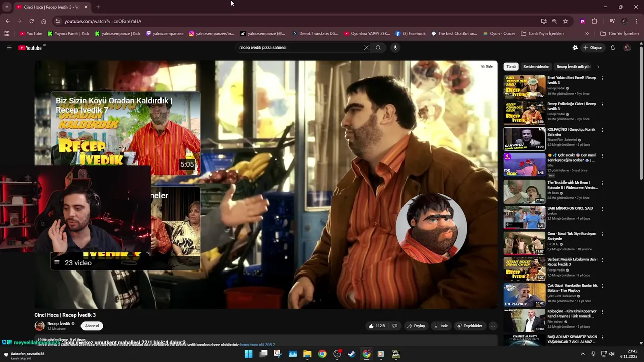Viewport: 644px width, 362px height.
Task: Click the Recep İvedik watermark circle
Action: point(431,228)
